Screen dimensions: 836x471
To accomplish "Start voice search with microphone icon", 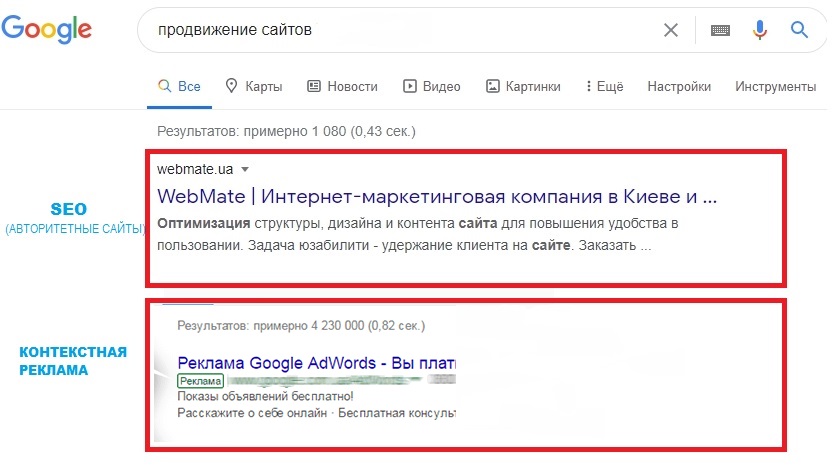I will tap(760, 30).
